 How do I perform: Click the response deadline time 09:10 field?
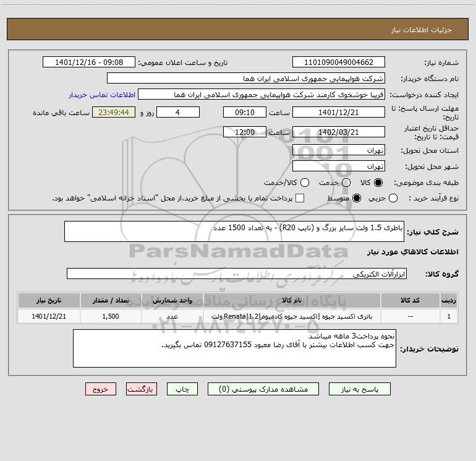[x=245, y=112]
